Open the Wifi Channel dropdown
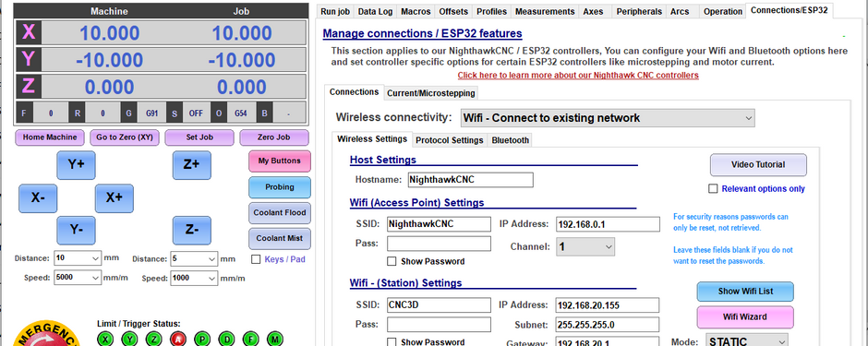 [585, 246]
